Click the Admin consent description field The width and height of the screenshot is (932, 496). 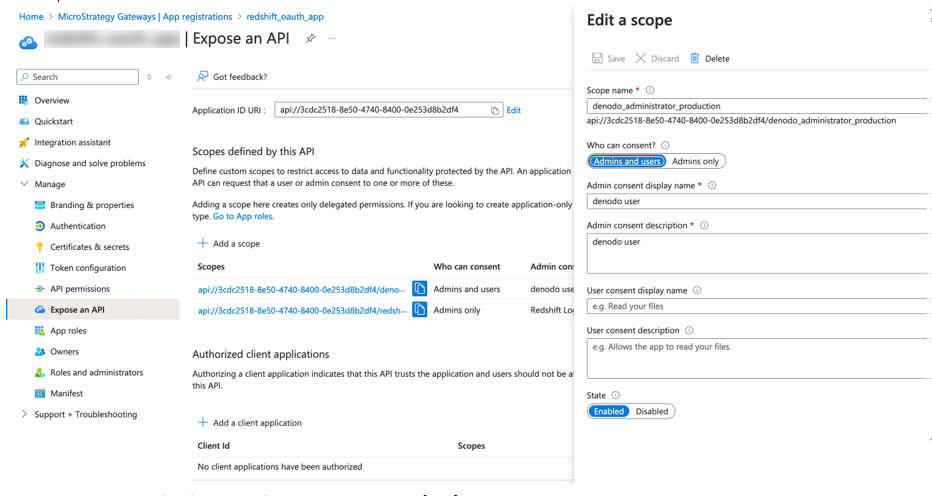pyautogui.click(x=756, y=255)
